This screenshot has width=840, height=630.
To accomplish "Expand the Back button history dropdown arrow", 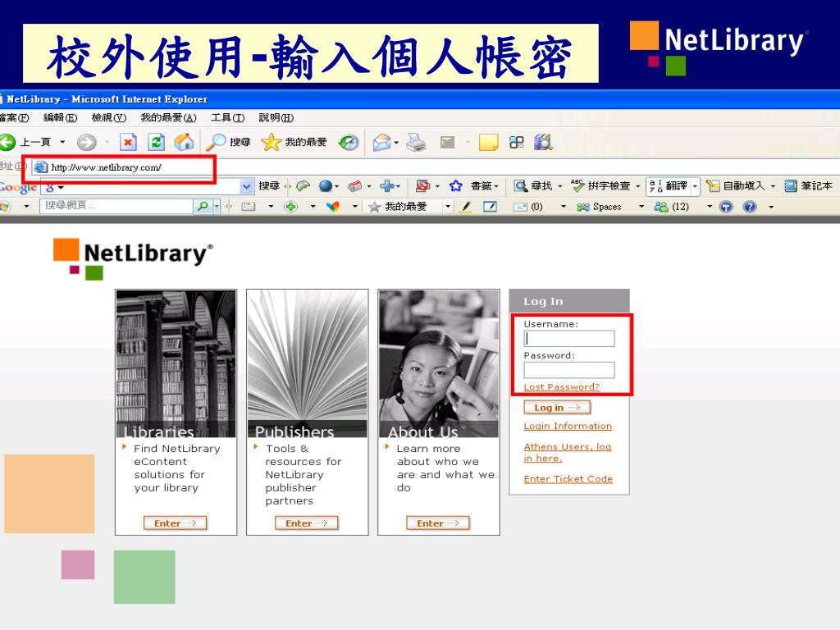I will [x=62, y=142].
